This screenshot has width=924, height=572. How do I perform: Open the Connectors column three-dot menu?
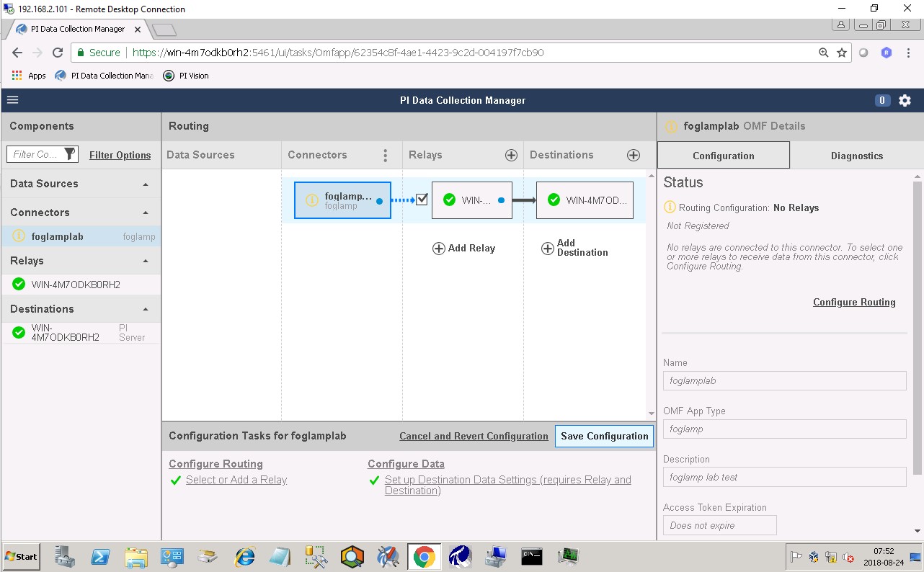[386, 156]
